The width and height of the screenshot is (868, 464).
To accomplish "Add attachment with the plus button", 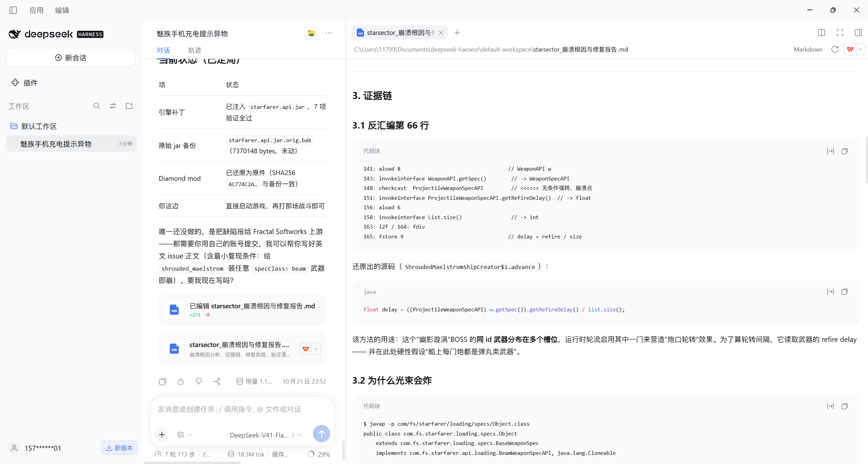I will [x=162, y=435].
